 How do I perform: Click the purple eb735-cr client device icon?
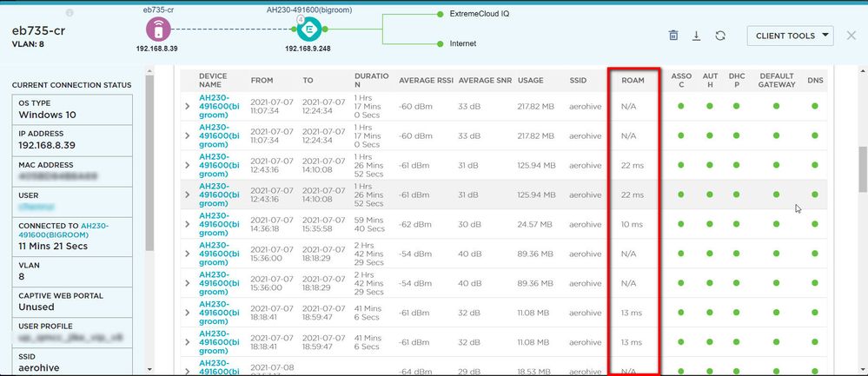click(158, 29)
